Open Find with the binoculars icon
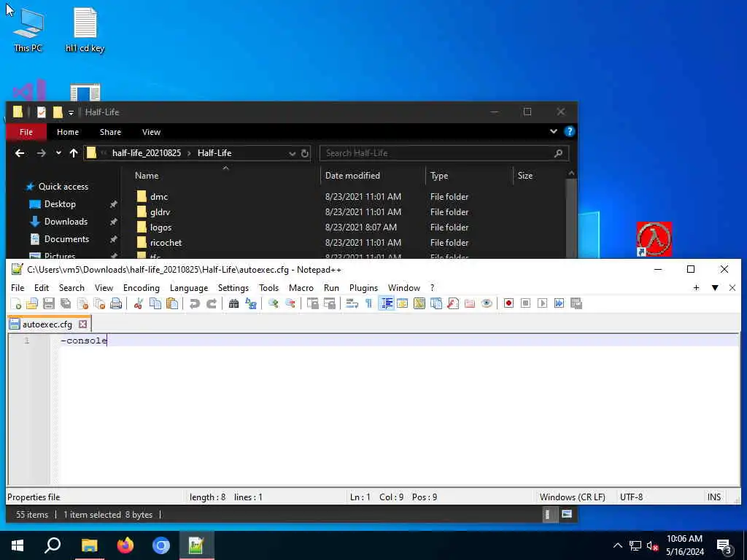 pyautogui.click(x=233, y=303)
